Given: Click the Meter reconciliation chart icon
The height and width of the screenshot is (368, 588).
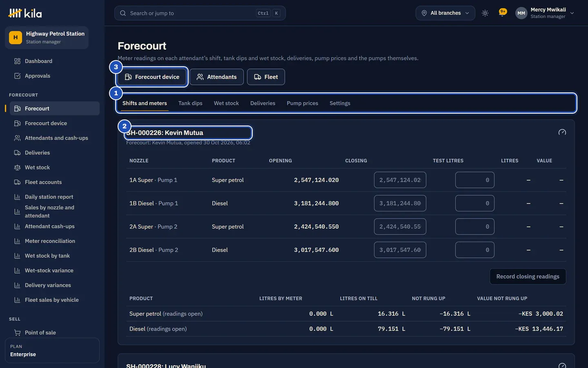Looking at the screenshot, I should (x=17, y=241).
